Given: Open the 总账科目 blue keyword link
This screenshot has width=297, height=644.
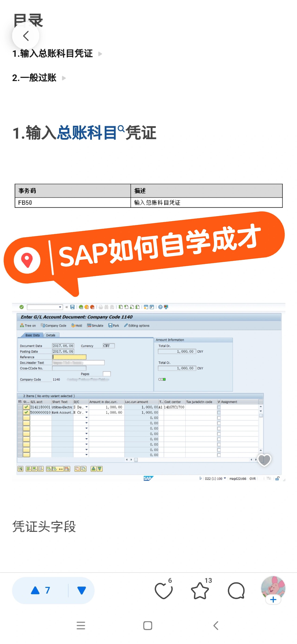Looking at the screenshot, I should (x=87, y=132).
